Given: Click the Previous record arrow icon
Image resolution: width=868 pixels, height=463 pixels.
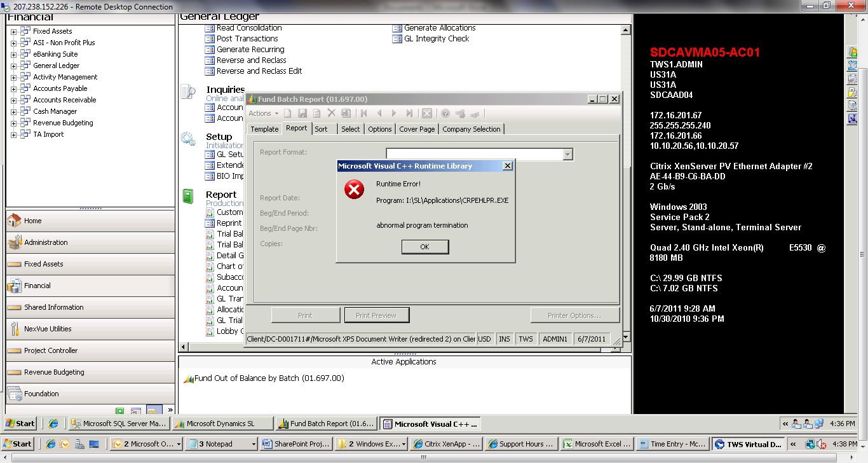Looking at the screenshot, I should 379,113.
